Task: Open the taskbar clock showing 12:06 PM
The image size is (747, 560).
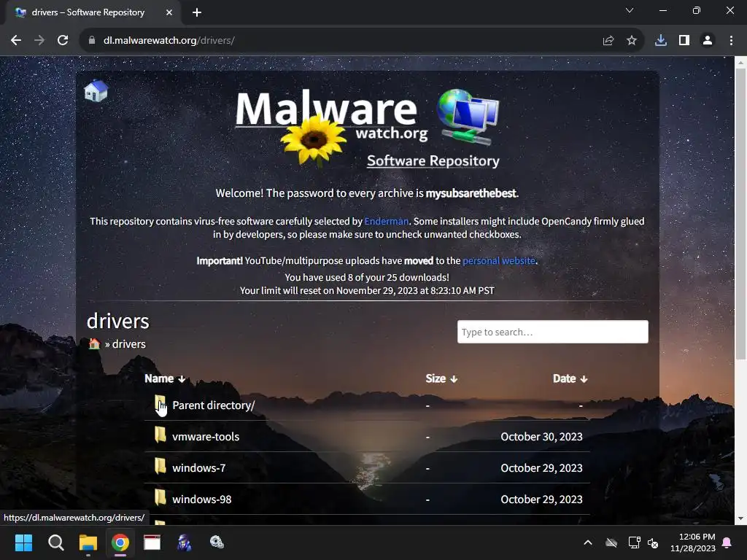Action: 693,542
